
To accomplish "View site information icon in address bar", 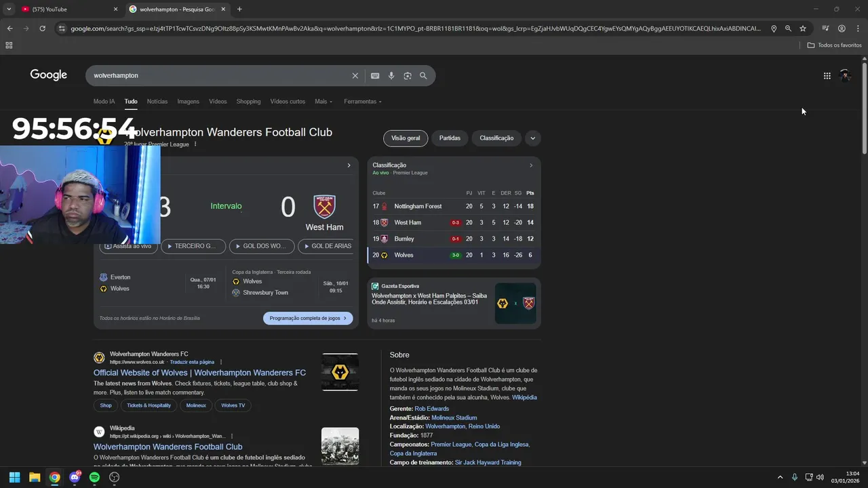I will coord(62,28).
